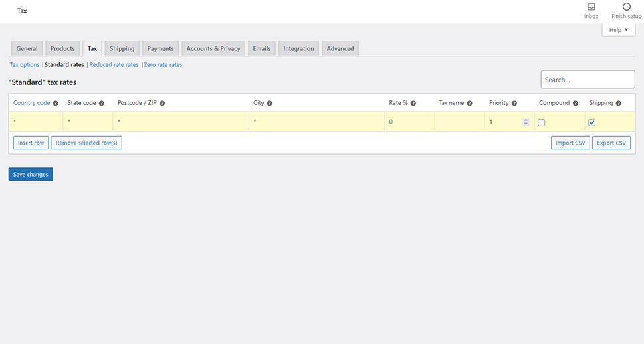
Task: Sort by Country code column header
Action: coord(31,103)
